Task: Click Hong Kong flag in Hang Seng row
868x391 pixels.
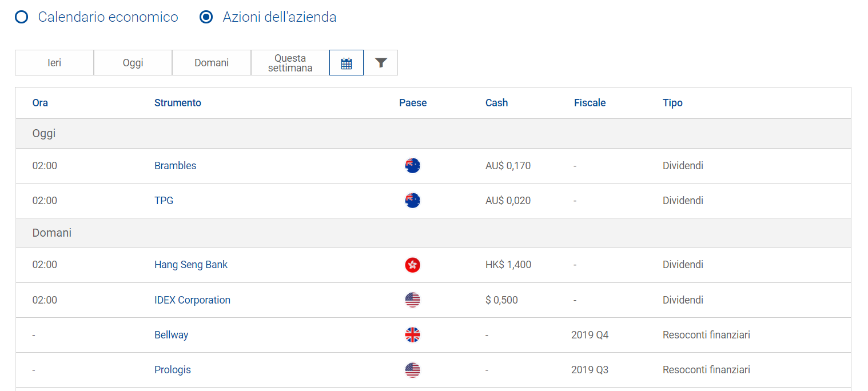Action: tap(412, 265)
